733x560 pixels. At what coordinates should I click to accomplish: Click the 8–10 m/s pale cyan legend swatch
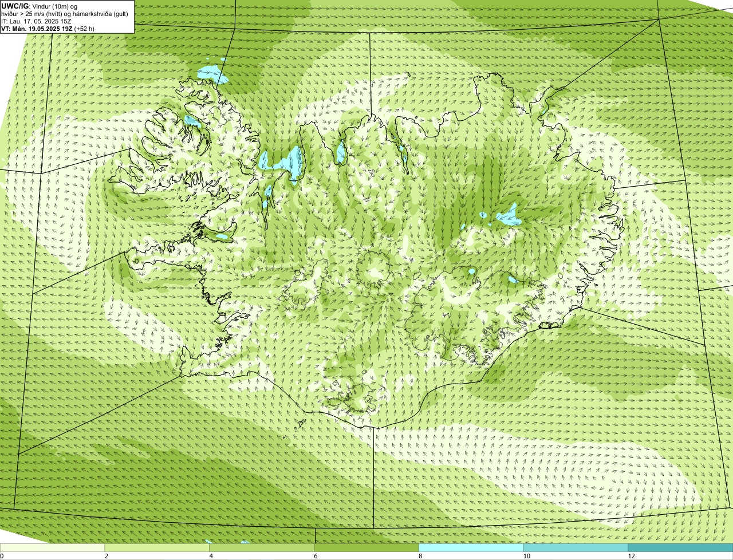(x=471, y=547)
